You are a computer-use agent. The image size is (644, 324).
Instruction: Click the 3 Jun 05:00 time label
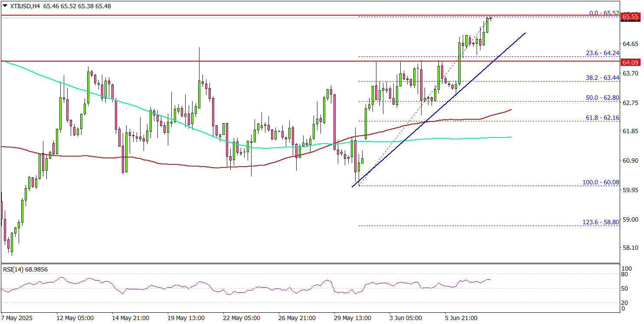(406, 318)
